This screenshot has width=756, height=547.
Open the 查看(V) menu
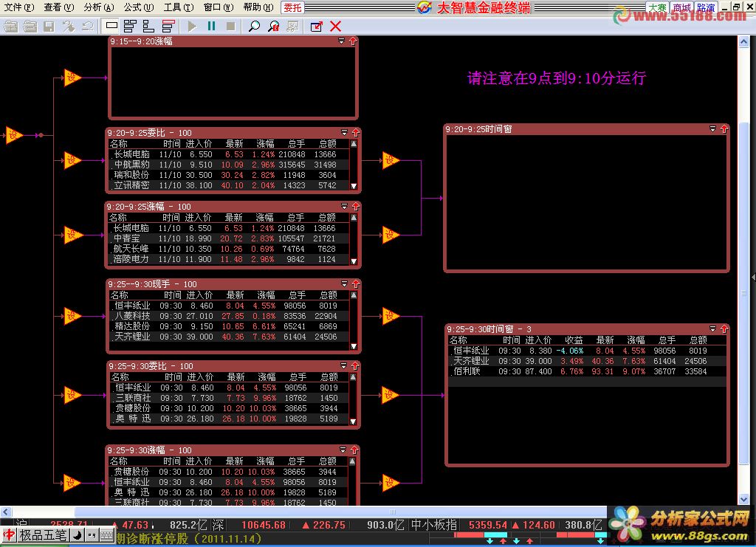pos(59,7)
